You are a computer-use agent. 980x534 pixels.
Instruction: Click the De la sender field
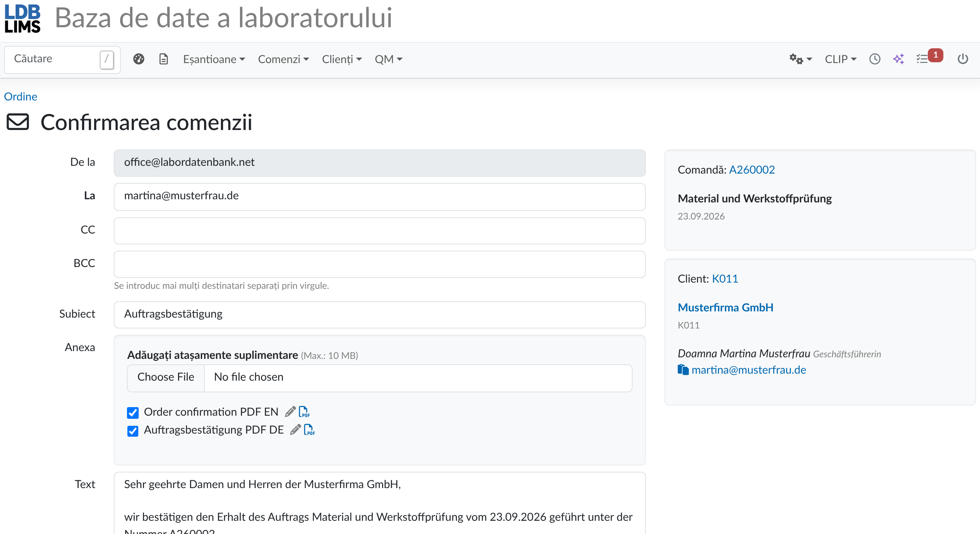coord(379,163)
